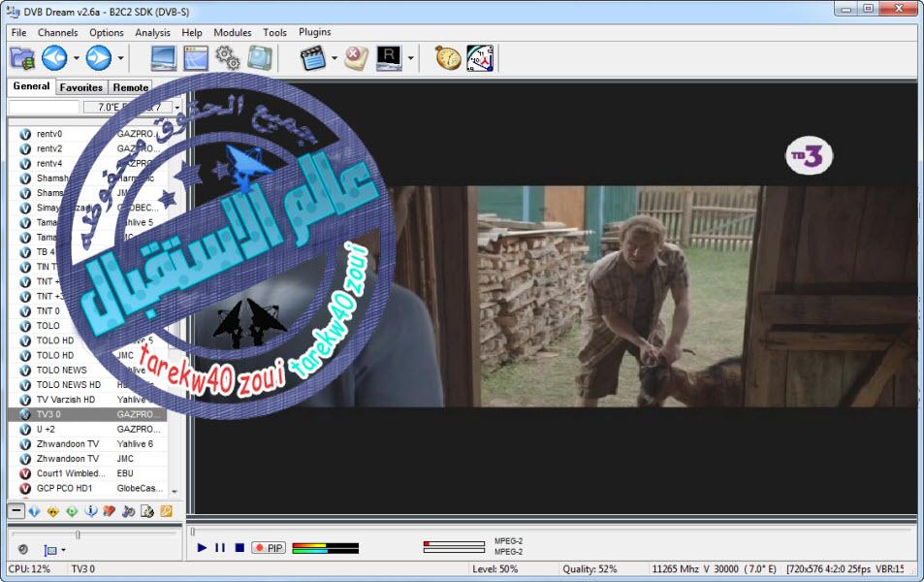Viewport: 924px width, 582px height.
Task: Open the scheduler clock icon
Action: 480,58
